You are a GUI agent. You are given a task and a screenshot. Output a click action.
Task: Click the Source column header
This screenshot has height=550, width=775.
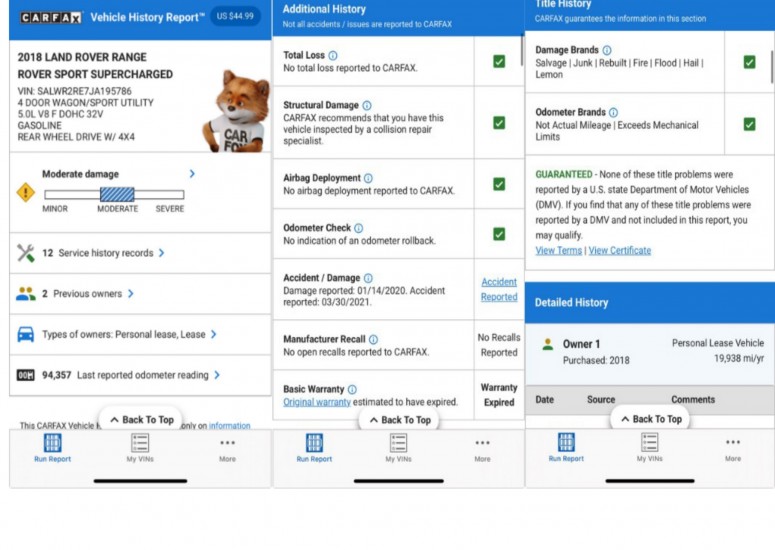click(601, 399)
